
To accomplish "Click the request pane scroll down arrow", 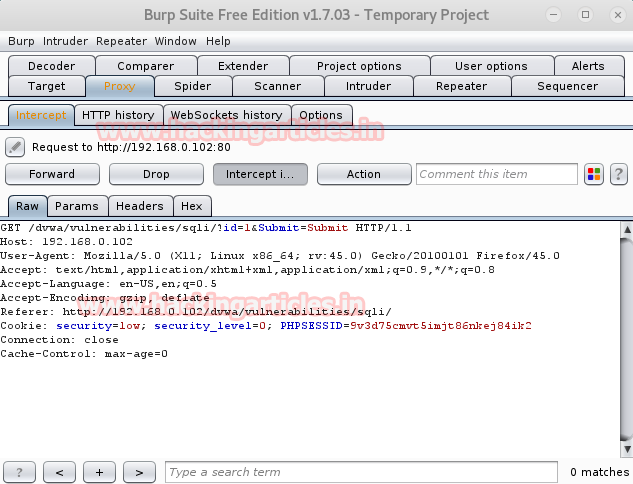I will (627, 449).
